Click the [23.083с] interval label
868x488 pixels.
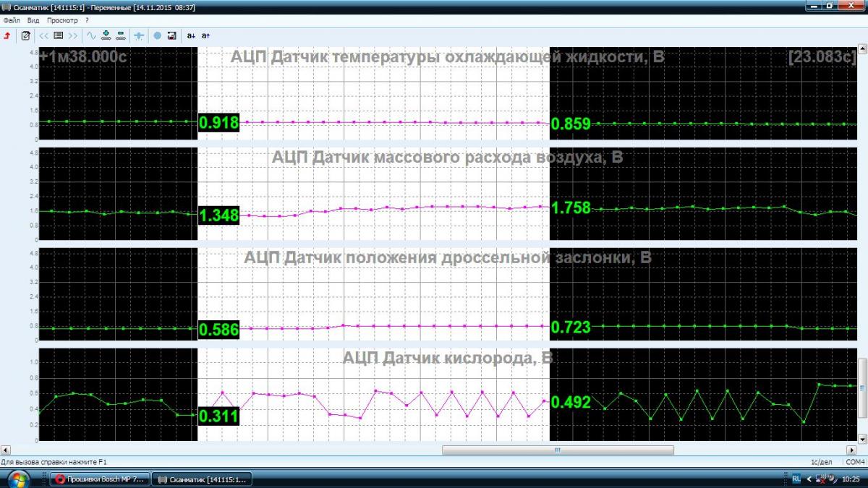point(822,56)
